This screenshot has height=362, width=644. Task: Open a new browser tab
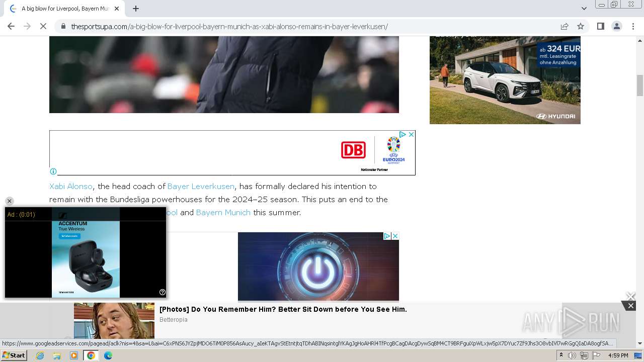tap(136, 9)
